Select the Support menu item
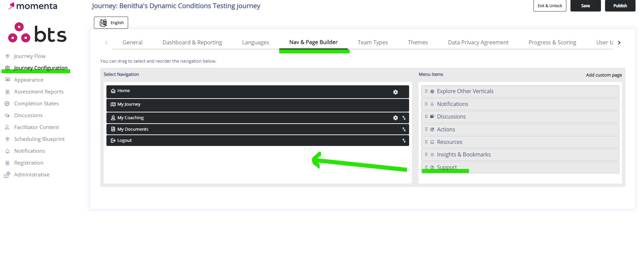Screen dimensions: 644x256 tap(520, 167)
